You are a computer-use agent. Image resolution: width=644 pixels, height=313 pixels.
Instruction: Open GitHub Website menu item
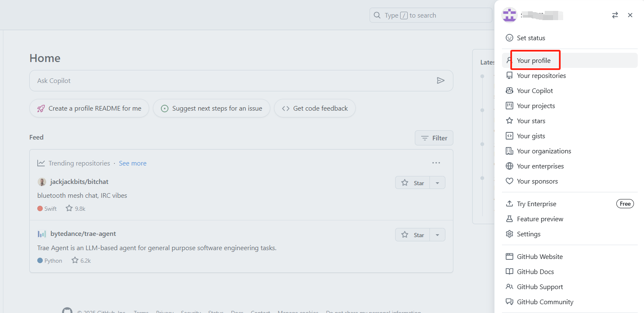click(570, 256)
